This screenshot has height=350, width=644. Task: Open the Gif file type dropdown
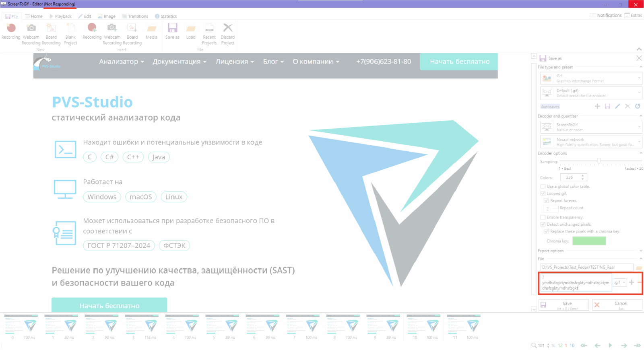[591, 78]
